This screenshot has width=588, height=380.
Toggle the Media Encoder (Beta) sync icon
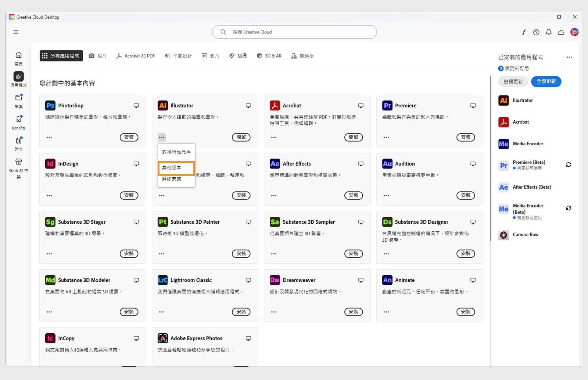coord(568,208)
